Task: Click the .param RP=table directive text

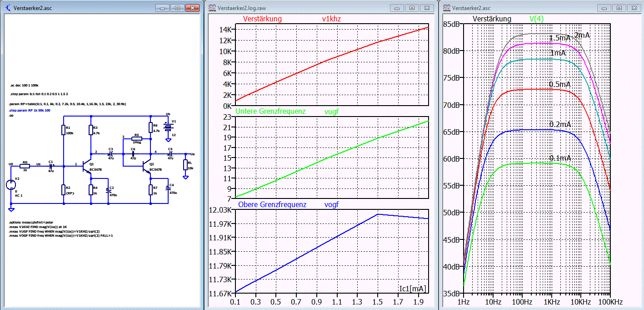Action: point(67,104)
